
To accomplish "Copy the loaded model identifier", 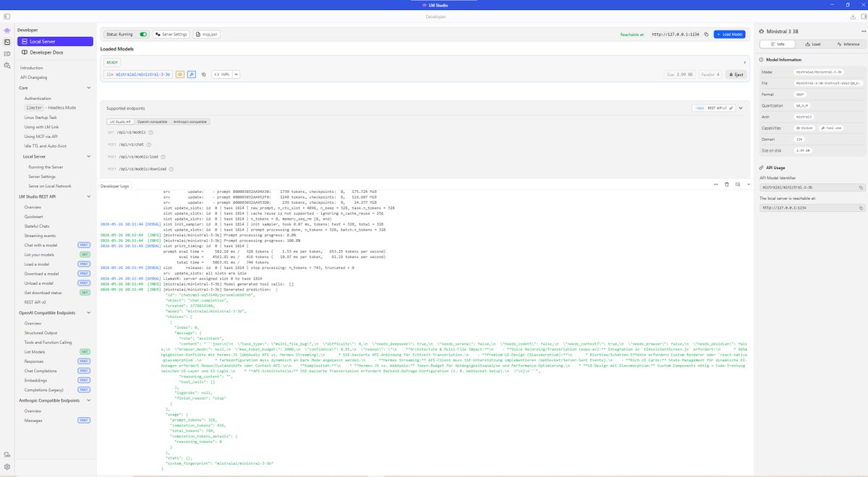I will [203, 74].
